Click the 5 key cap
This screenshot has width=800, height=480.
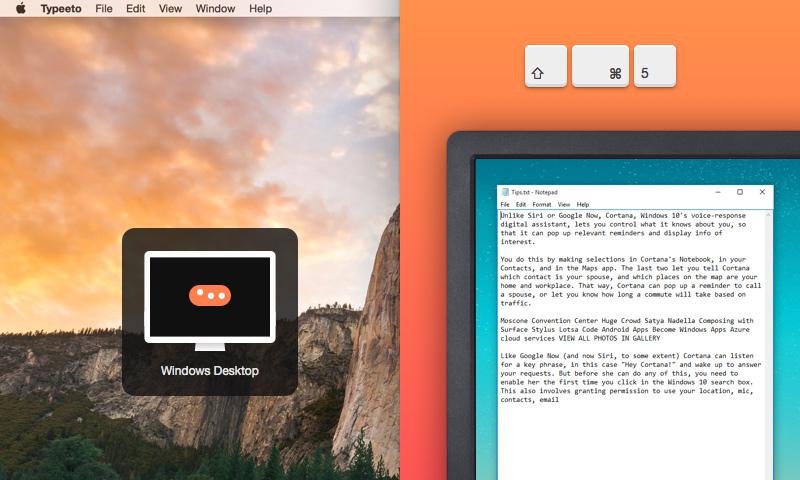655,66
